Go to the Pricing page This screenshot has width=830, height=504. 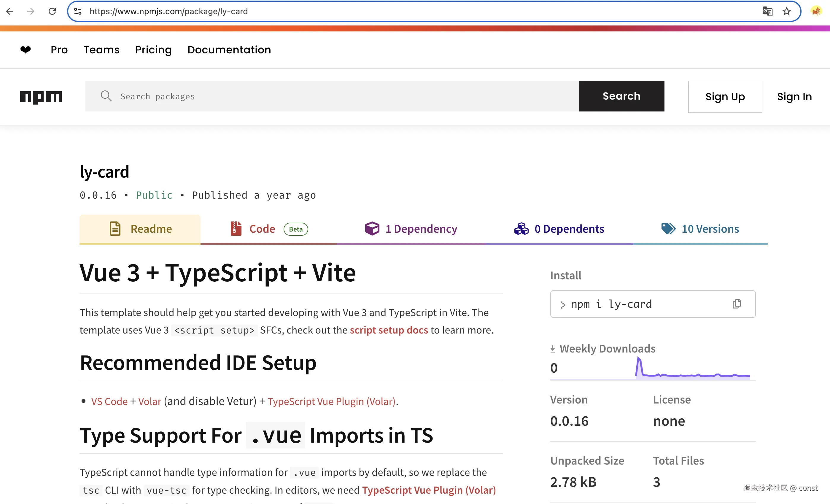coord(153,50)
